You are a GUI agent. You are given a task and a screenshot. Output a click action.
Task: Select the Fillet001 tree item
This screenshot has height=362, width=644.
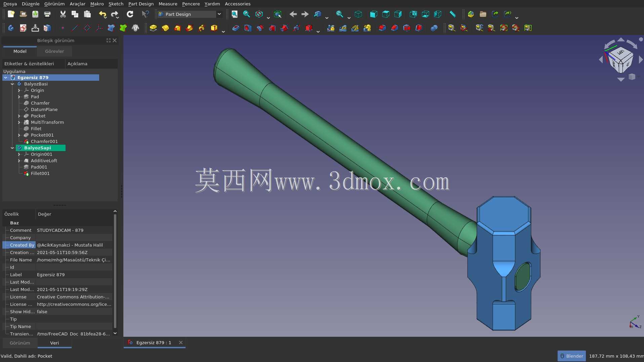pyautogui.click(x=40, y=173)
